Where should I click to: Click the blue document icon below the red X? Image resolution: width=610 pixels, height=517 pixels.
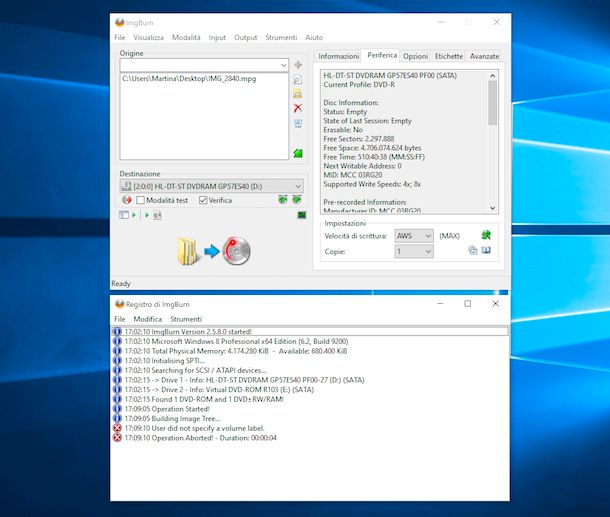(298, 124)
